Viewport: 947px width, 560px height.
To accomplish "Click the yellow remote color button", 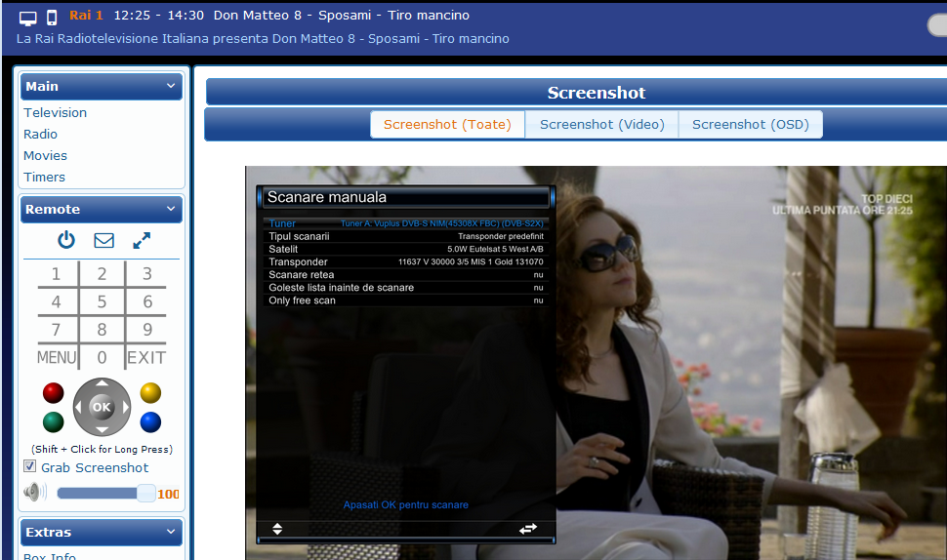I will pyautogui.click(x=150, y=393).
